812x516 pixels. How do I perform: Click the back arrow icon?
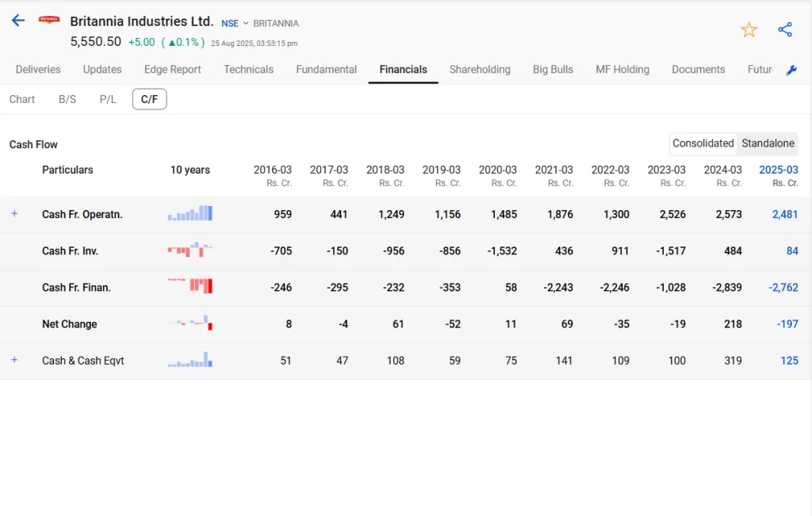coord(18,20)
